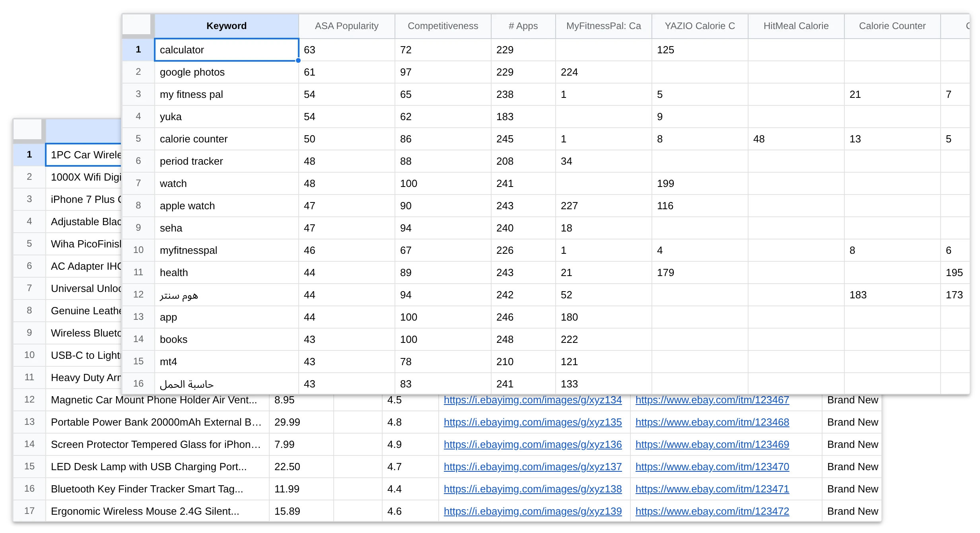Click the 'google photos' keyword cell
The width and height of the screenshot is (980, 533).
coord(226,72)
